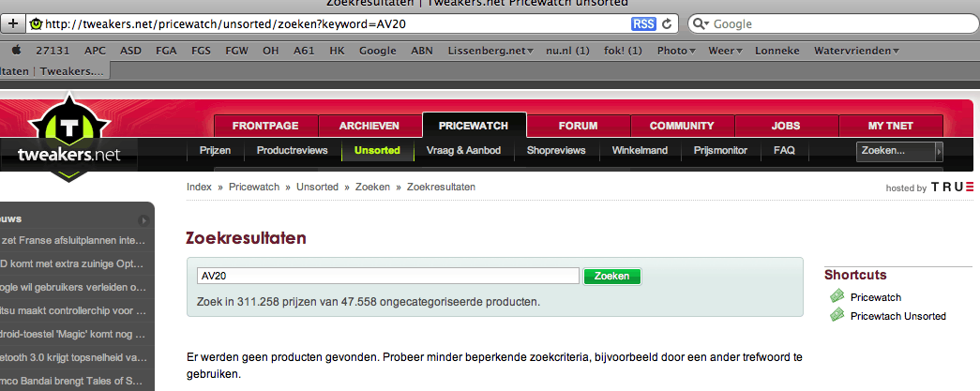The width and height of the screenshot is (980, 391).
Task: Open news item about Bluetooth 3.0 topsnelheid
Action: coord(74,358)
